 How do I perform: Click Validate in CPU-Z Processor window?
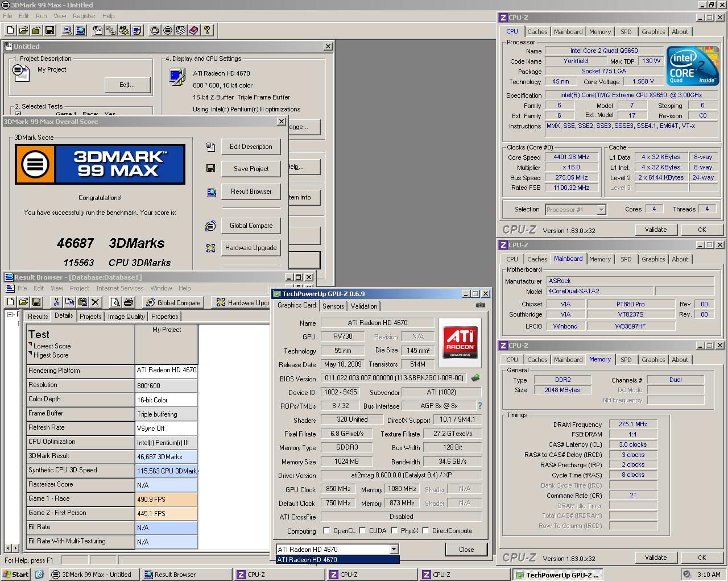(x=656, y=230)
